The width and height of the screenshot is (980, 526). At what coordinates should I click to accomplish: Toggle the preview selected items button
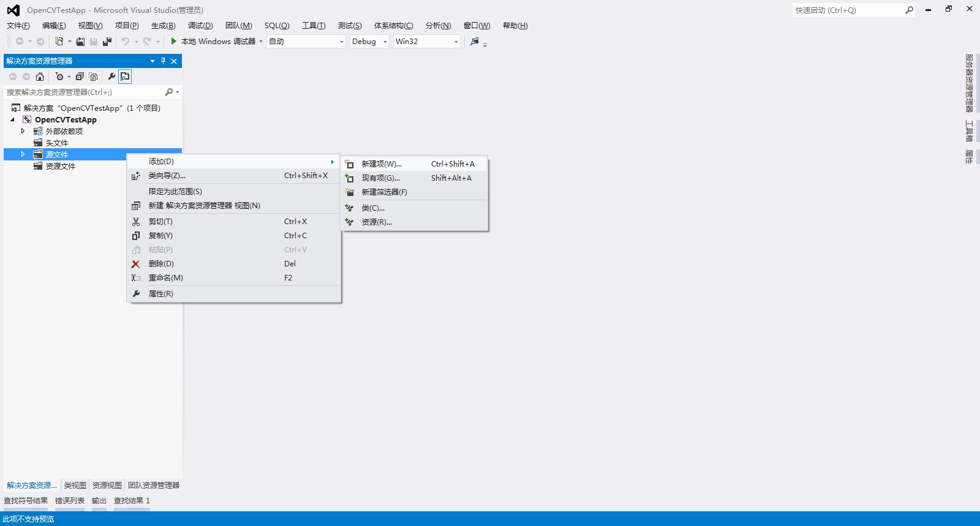pos(125,77)
